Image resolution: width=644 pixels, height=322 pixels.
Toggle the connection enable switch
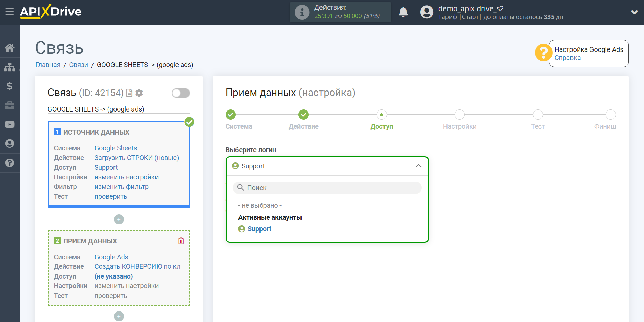coord(181,93)
